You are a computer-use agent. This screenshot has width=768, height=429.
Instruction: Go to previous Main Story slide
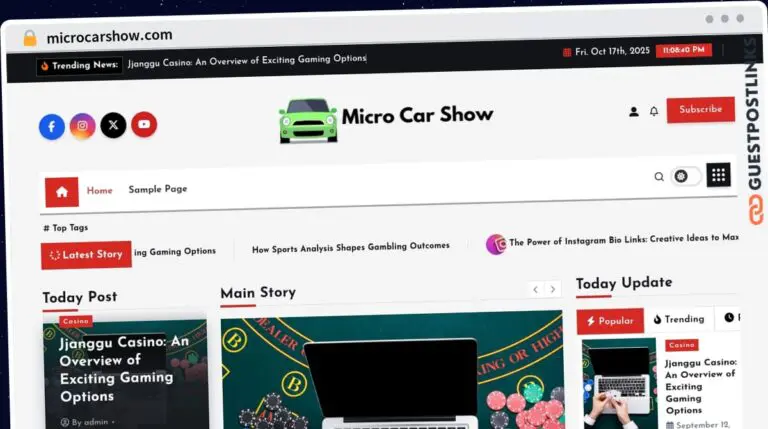pos(535,289)
